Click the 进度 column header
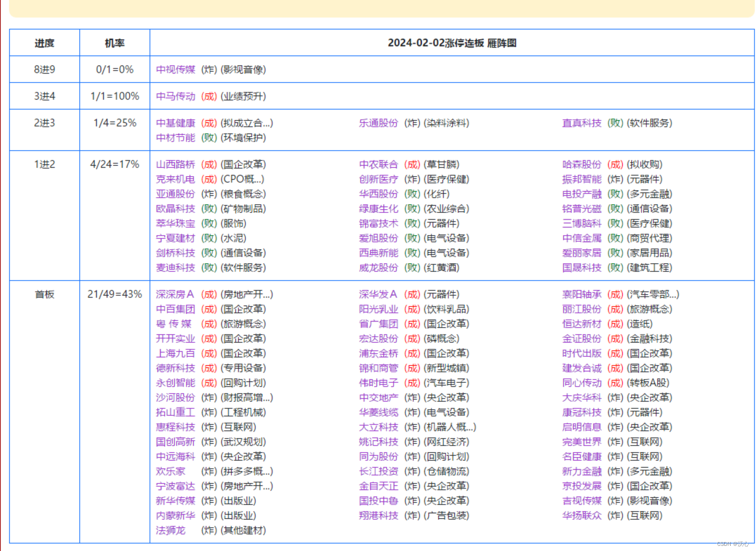This screenshot has height=551, width=756. (x=44, y=43)
